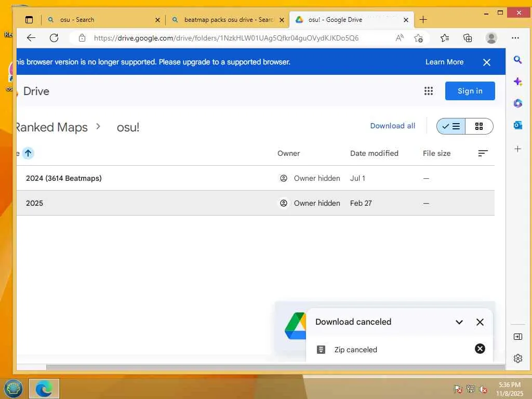Open the Windows Start button
This screenshot has width=532, height=399.
(13, 389)
